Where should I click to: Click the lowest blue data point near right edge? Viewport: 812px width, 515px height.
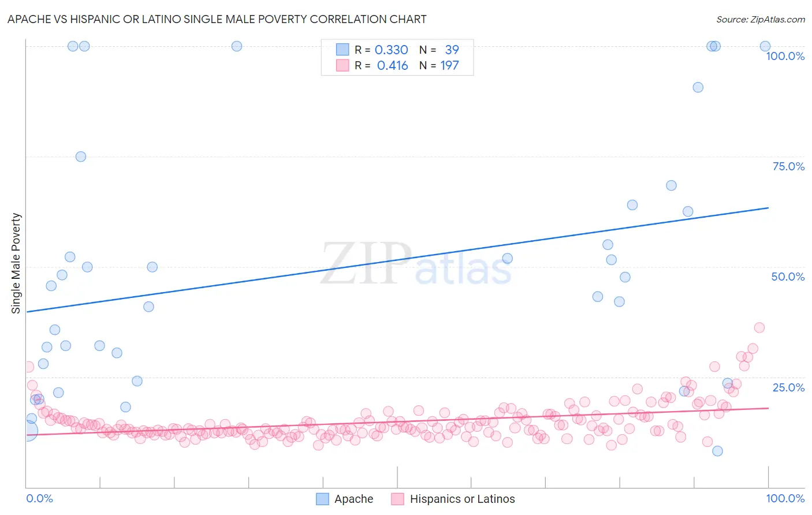717,451
